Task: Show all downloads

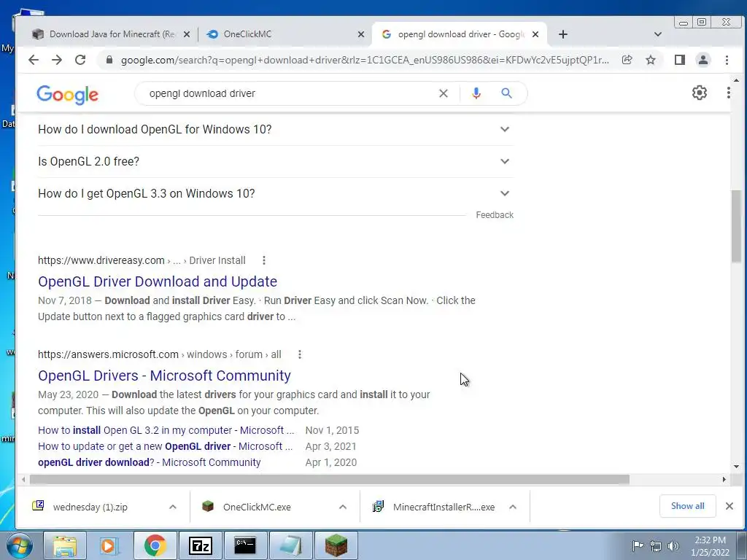Action: tap(687, 506)
